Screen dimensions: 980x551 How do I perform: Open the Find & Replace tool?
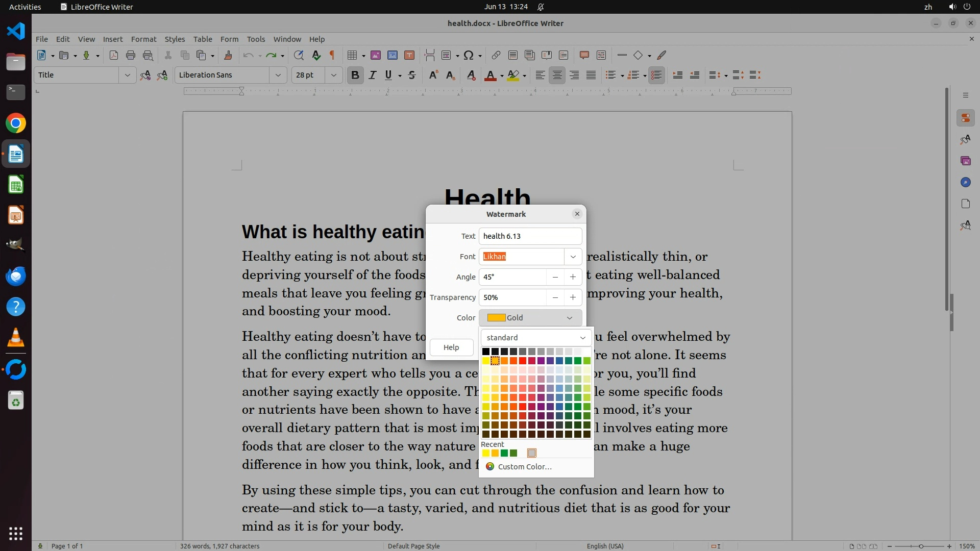tap(299, 56)
